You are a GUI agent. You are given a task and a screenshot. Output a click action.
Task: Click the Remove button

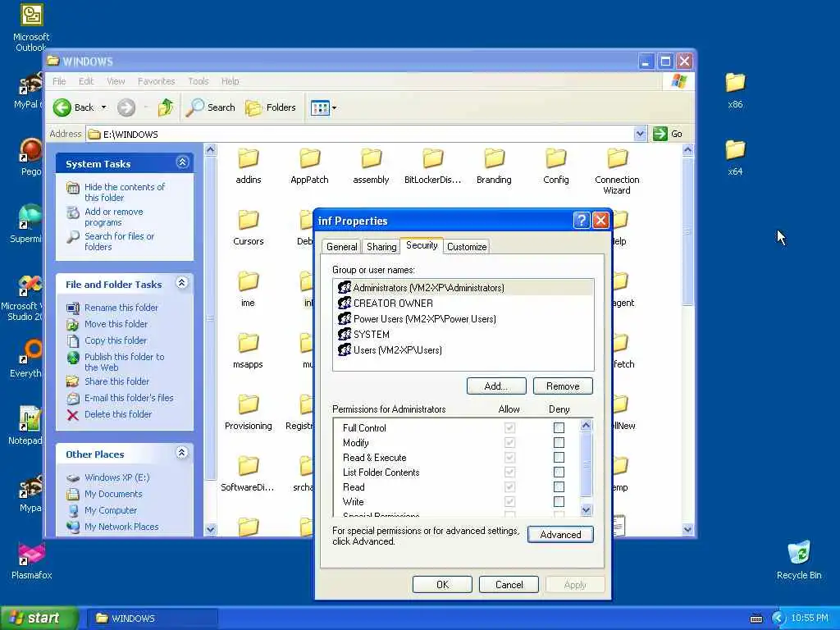(x=563, y=386)
